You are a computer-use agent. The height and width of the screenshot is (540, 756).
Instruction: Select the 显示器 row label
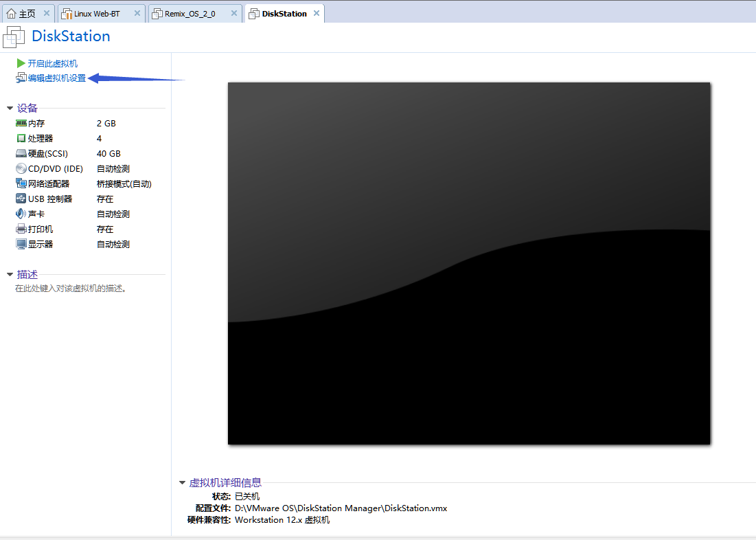tap(41, 244)
